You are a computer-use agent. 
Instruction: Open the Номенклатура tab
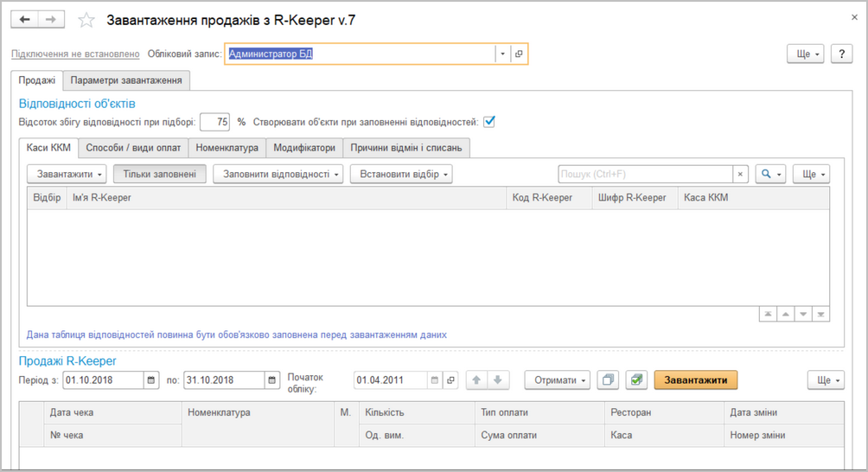227,148
